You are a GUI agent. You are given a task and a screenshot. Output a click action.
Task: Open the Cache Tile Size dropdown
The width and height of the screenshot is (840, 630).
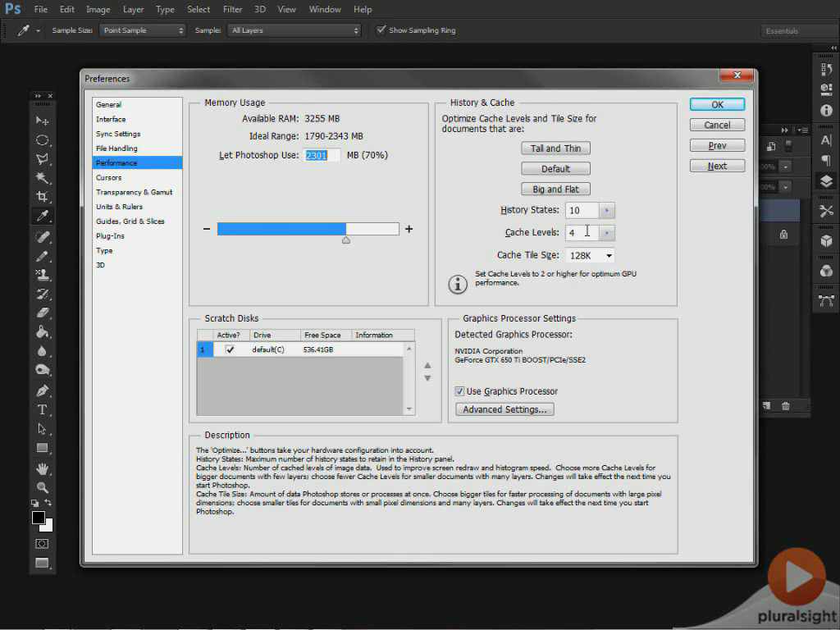(x=590, y=256)
